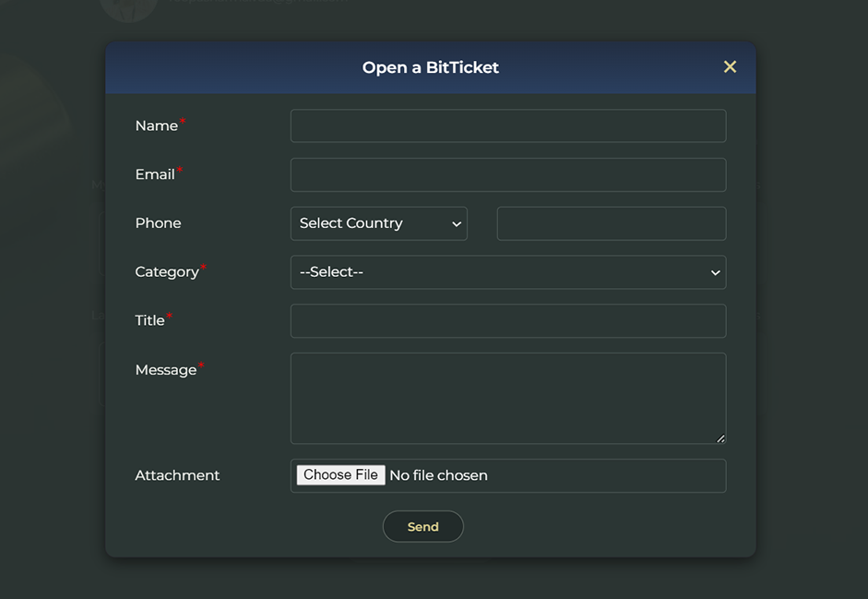The height and width of the screenshot is (599, 868).
Task: Click the Email field label
Action: click(x=155, y=174)
